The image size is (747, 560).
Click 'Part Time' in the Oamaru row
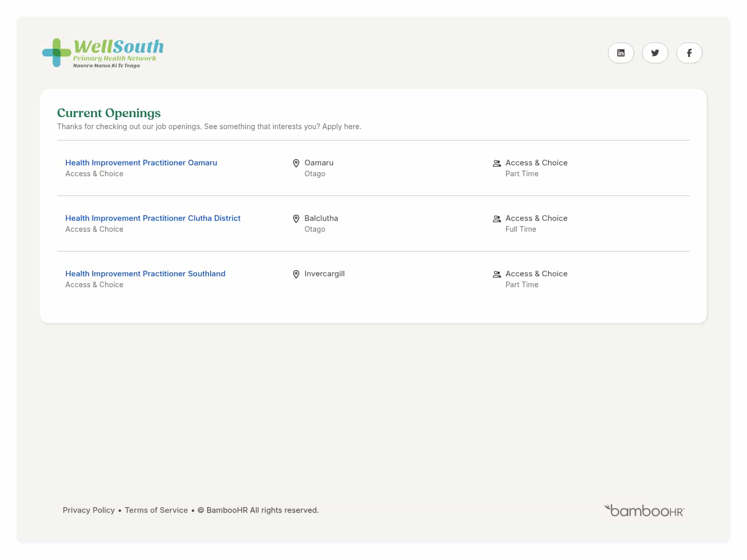pos(522,174)
